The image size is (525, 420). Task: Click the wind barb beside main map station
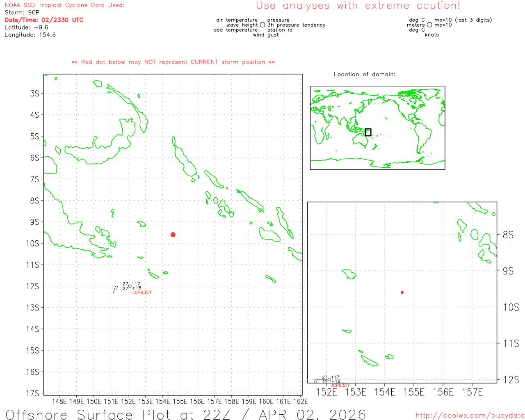point(116,289)
